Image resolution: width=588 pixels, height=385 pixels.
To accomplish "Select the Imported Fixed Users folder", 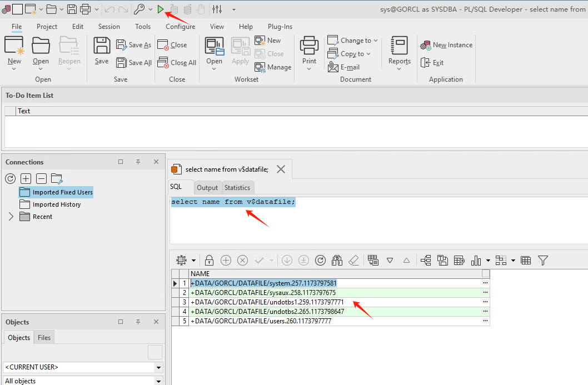I will coord(56,192).
